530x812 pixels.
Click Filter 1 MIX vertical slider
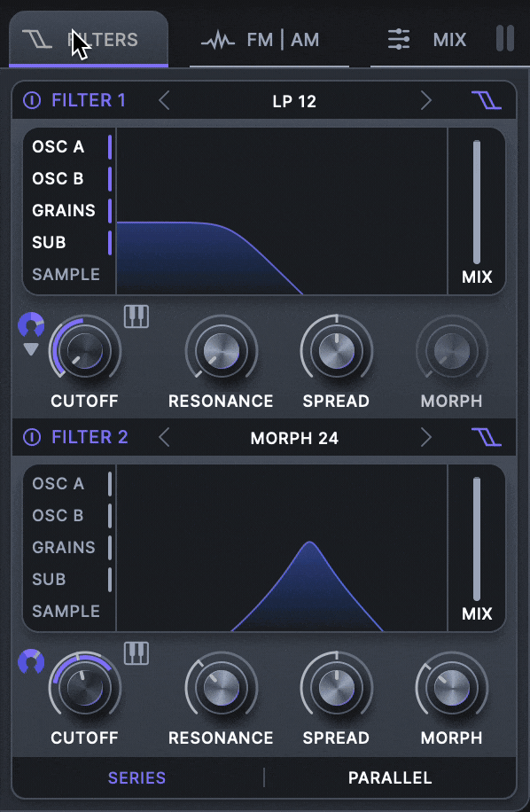[x=477, y=202]
